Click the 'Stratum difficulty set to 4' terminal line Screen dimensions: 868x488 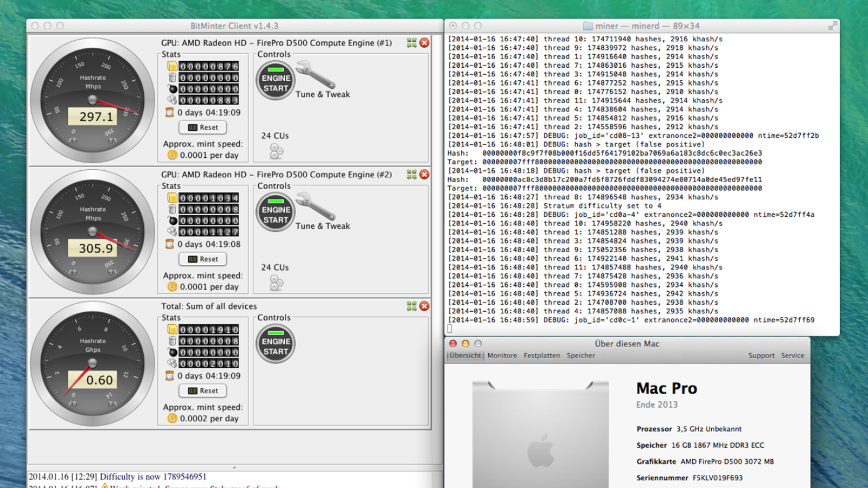point(554,206)
